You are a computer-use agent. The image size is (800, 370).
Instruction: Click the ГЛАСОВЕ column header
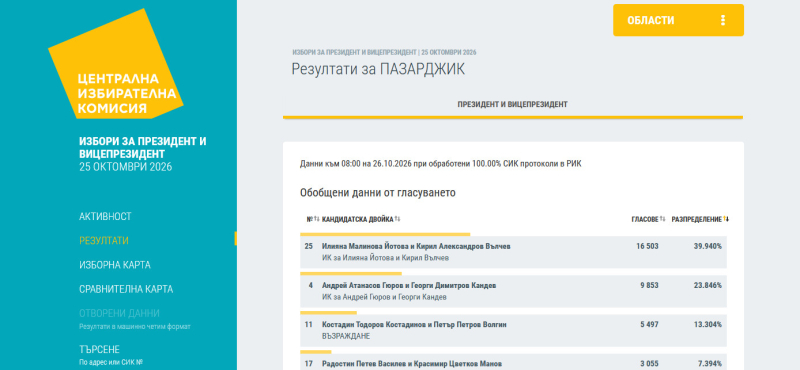coord(645,219)
